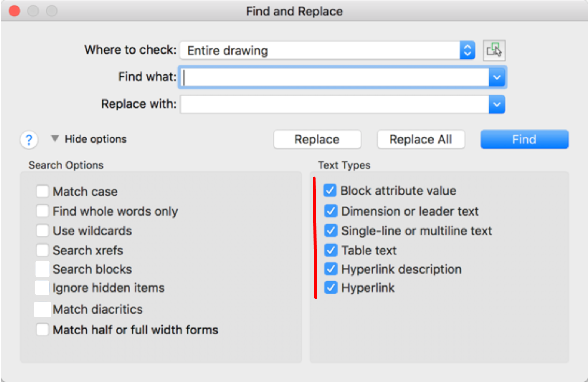Enable Find whole words only
588x388 pixels.
pyautogui.click(x=42, y=211)
